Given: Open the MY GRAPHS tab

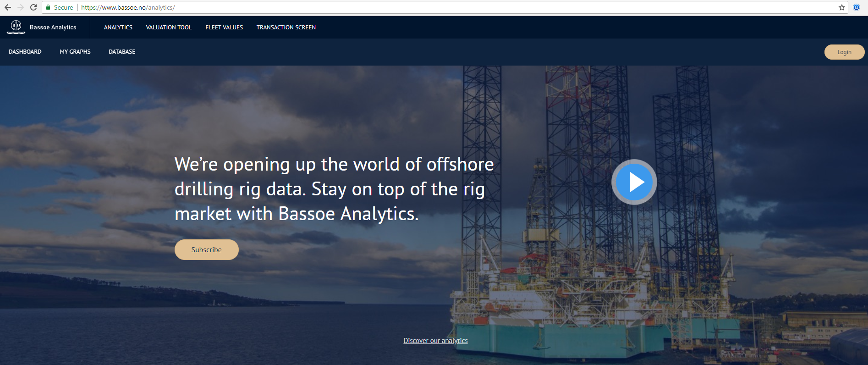Looking at the screenshot, I should pyautogui.click(x=75, y=52).
